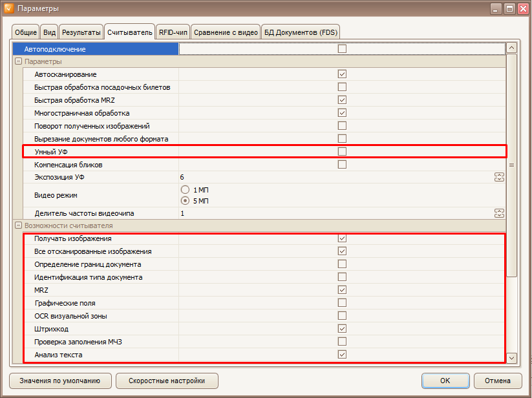532x398 pixels.
Task: Toggle Все отсканированные изображения checkbox
Action: pyautogui.click(x=342, y=251)
